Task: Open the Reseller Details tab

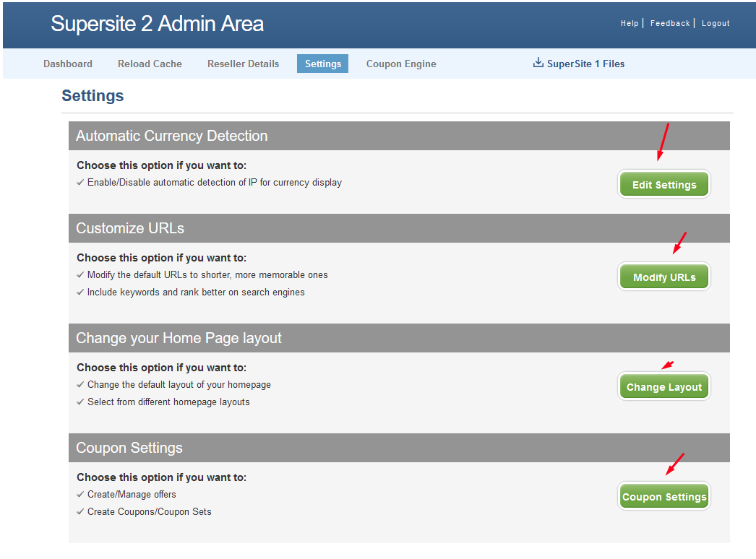Action: (x=243, y=64)
